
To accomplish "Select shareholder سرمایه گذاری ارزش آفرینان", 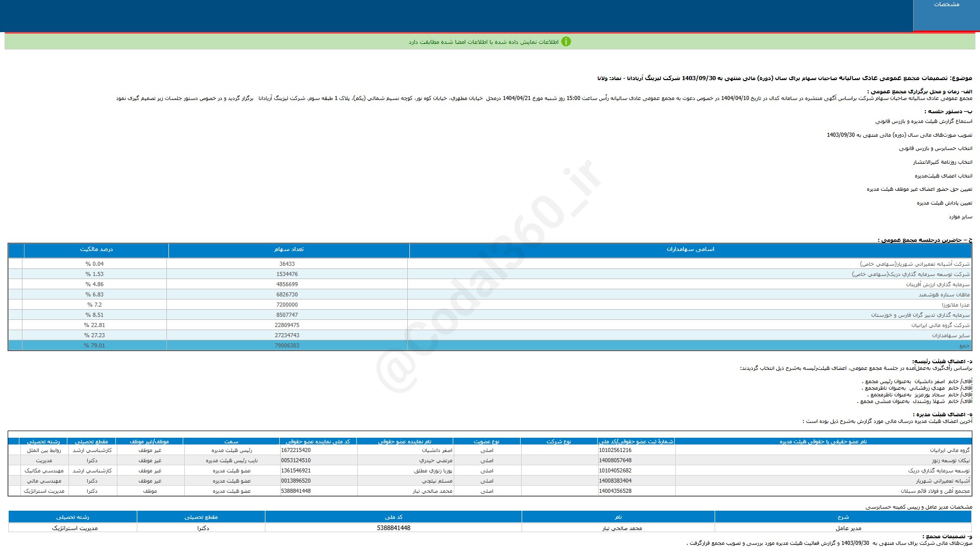I will [x=938, y=284].
